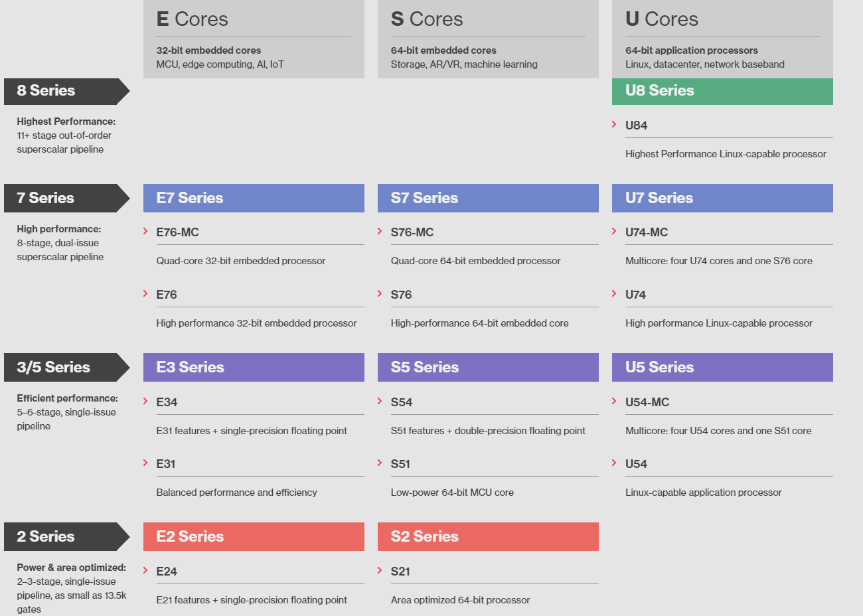Click the red E2 Series header
The image size is (863, 616).
(254, 536)
